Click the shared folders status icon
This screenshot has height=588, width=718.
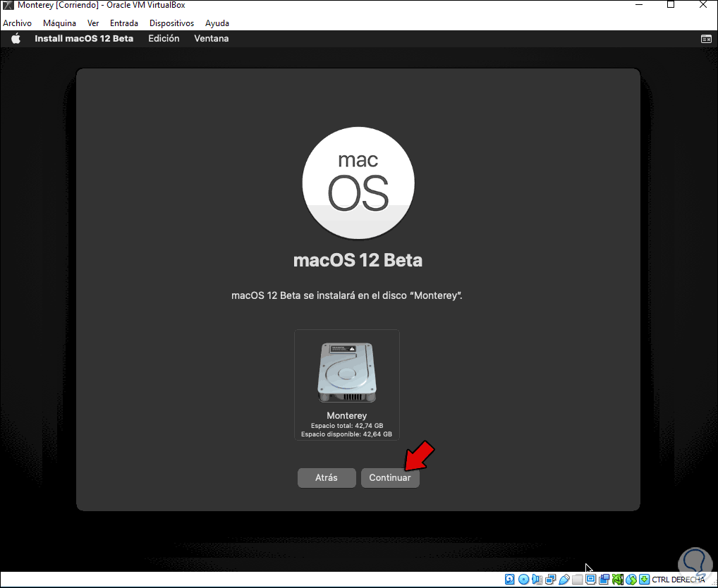click(578, 580)
